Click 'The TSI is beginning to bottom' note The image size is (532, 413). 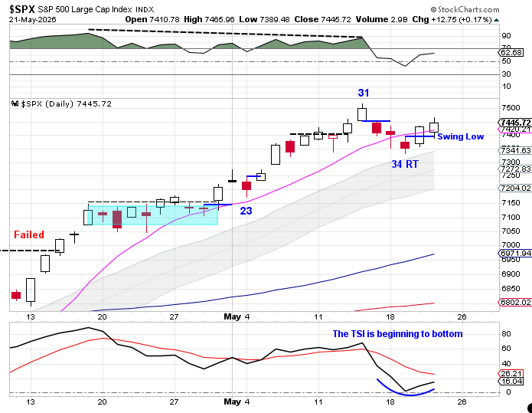[x=397, y=334]
